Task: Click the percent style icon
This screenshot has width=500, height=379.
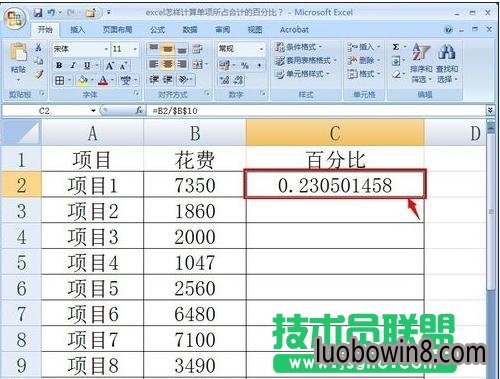Action: pyautogui.click(x=245, y=66)
